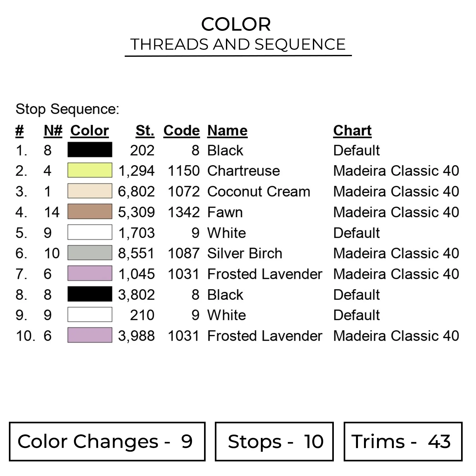Screen dimensions: 476x476
Task: Click the Color Changes - 9 box
Action: (x=107, y=441)
